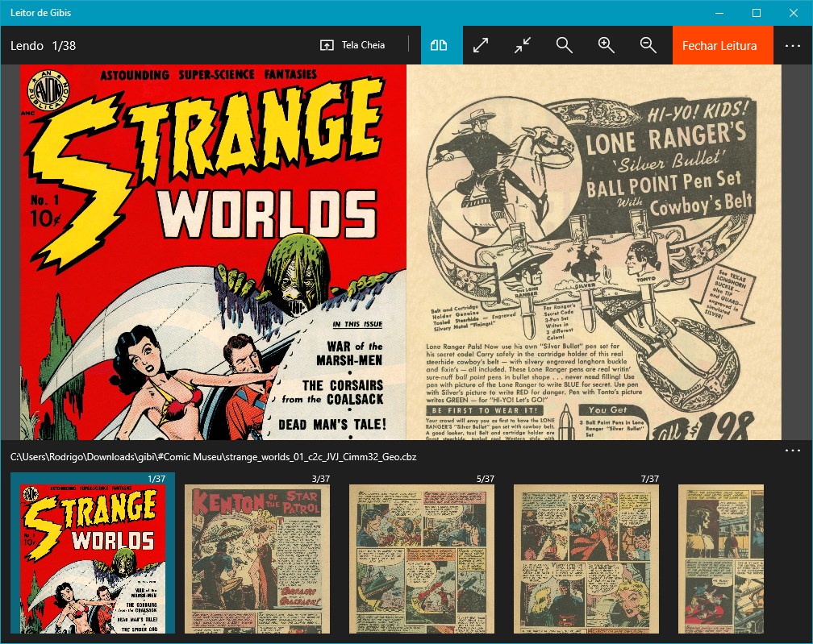Image resolution: width=813 pixels, height=644 pixels.
Task: Click the Strange Worlds cover page
Action: [213, 252]
